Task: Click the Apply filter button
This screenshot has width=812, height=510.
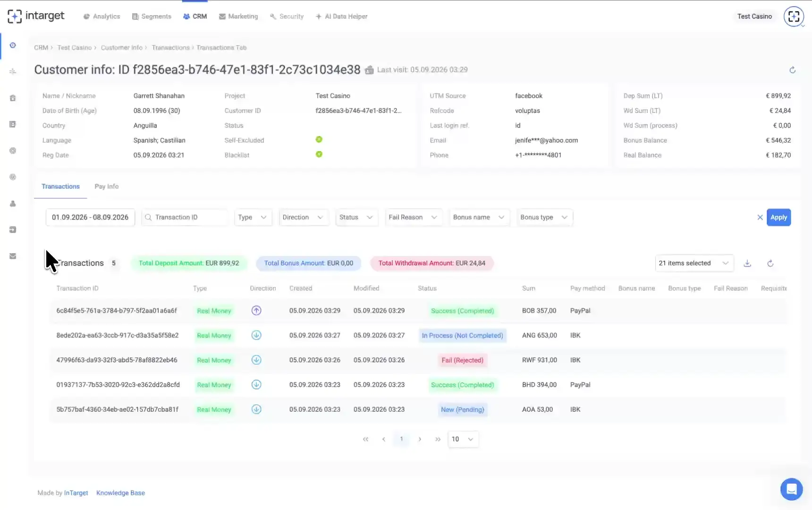Action: (778, 217)
